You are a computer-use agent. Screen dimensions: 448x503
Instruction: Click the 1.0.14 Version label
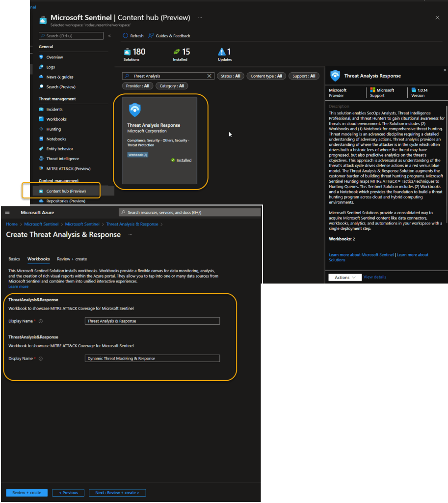tap(420, 93)
